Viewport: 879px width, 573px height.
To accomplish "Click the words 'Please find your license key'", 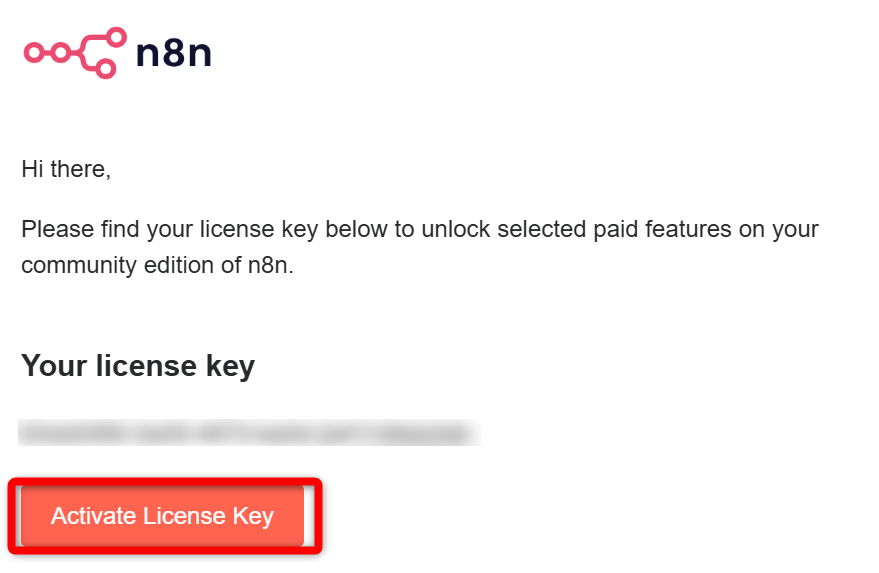I will point(170,229).
